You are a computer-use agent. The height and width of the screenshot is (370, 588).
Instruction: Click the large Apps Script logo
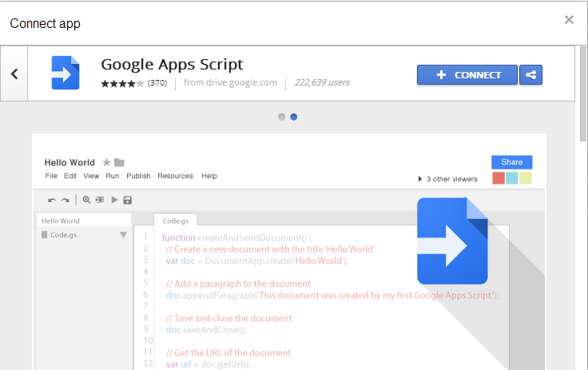(x=453, y=241)
